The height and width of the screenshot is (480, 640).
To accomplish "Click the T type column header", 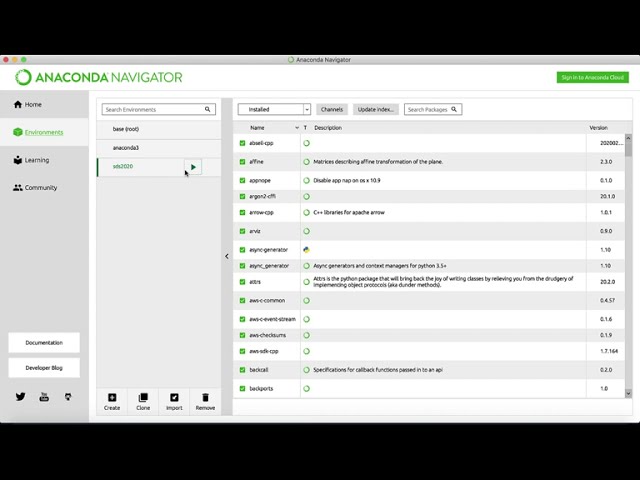I will click(x=305, y=128).
